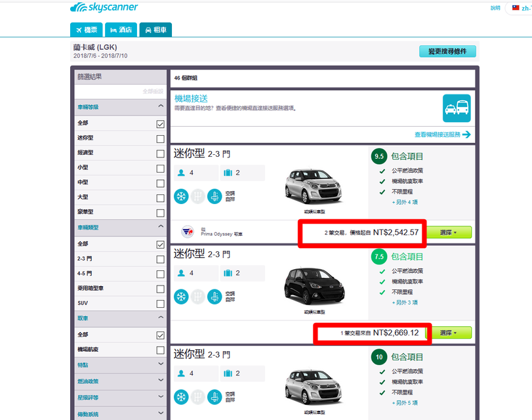532x420 pixels.
Task: Open 選擇 dropdown for the NT$2,542.57 deal
Action: pos(449,232)
